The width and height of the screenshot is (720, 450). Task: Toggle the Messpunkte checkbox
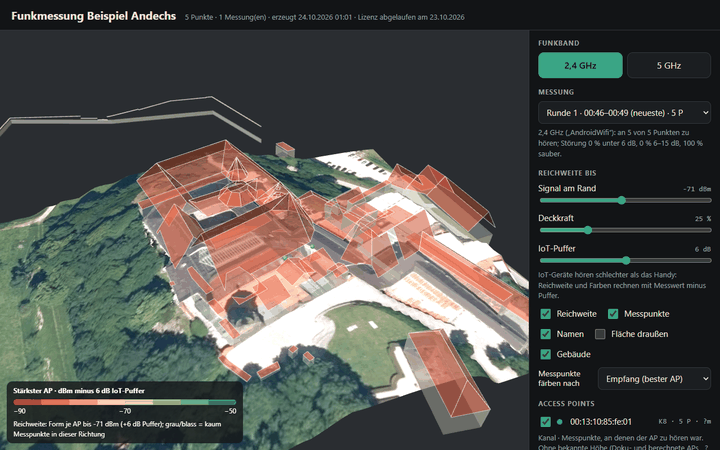pyautogui.click(x=613, y=314)
